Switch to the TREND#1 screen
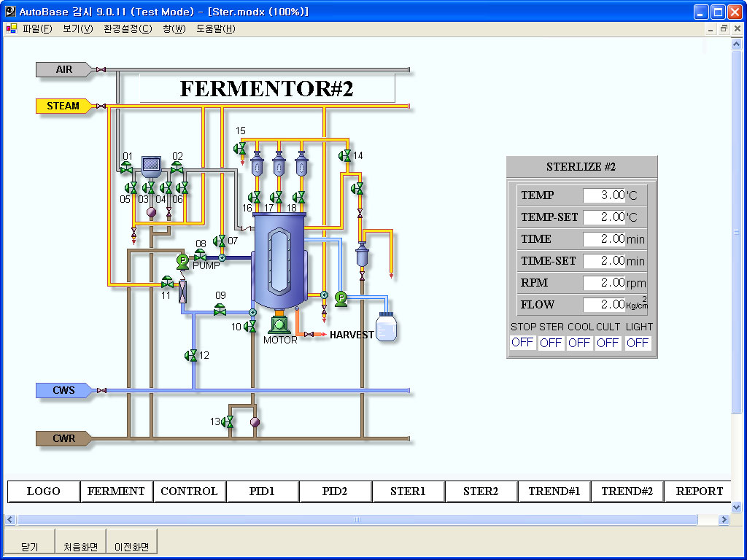747x560 pixels. coord(554,491)
